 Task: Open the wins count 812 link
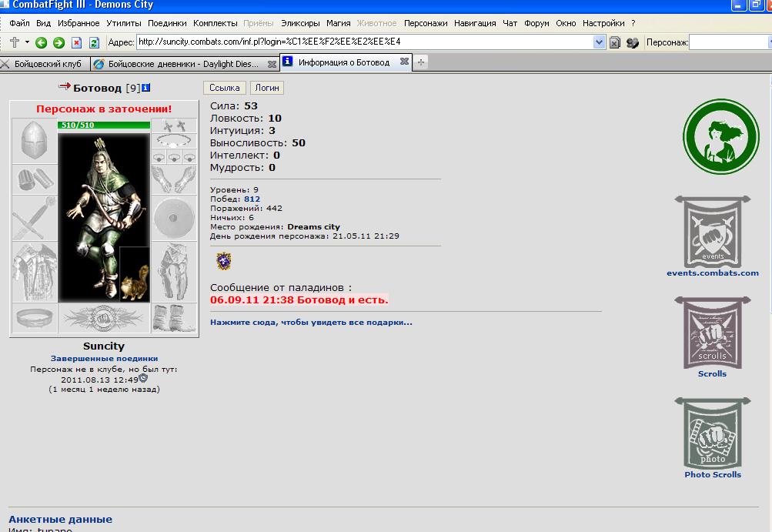(x=252, y=199)
